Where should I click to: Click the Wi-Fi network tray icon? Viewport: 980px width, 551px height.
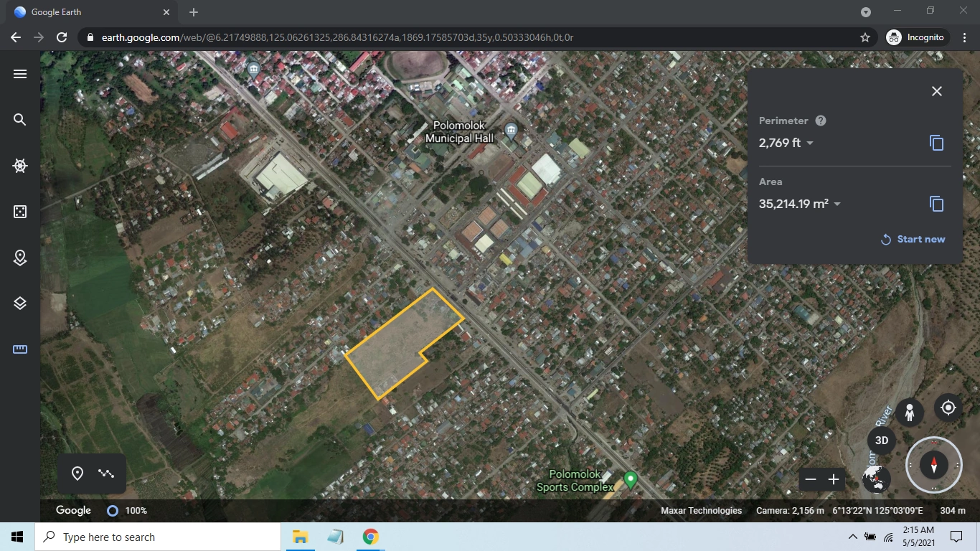[x=888, y=537]
